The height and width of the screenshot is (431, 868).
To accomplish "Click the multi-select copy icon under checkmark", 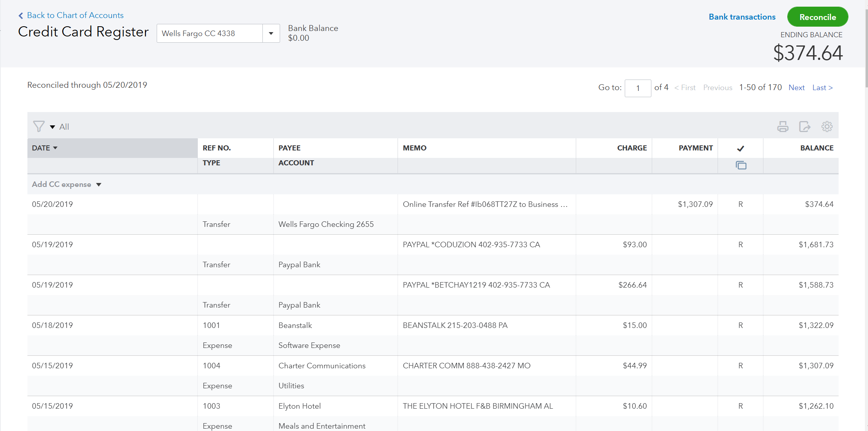I will tap(741, 165).
